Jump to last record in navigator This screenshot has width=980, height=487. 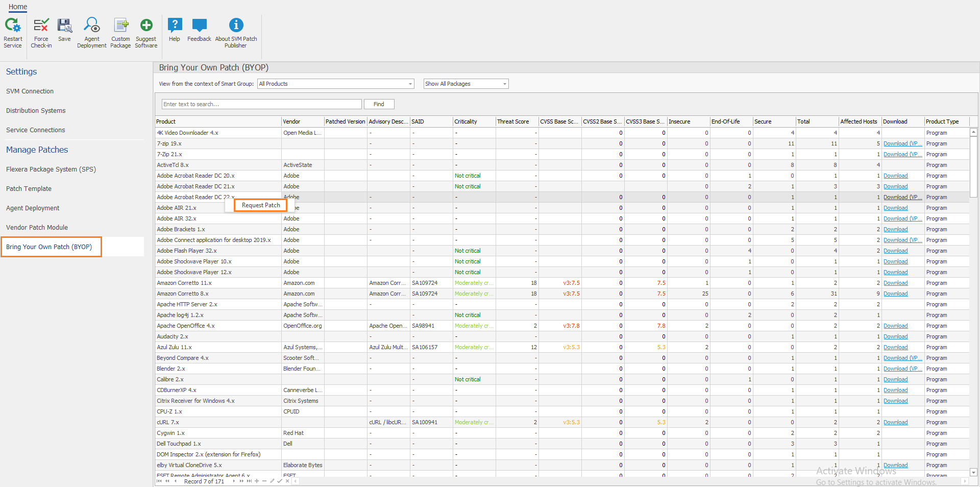coord(249,481)
